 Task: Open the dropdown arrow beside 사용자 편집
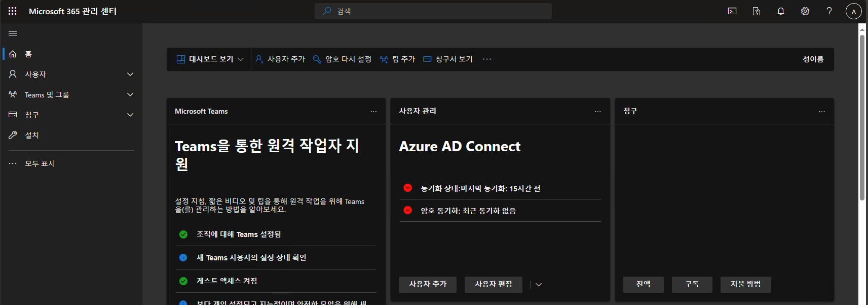pyautogui.click(x=539, y=285)
